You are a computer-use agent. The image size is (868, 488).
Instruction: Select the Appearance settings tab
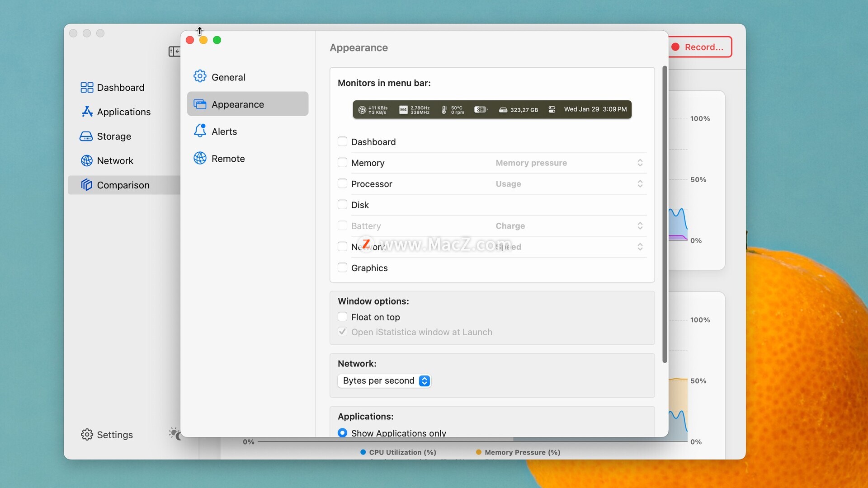pos(248,104)
